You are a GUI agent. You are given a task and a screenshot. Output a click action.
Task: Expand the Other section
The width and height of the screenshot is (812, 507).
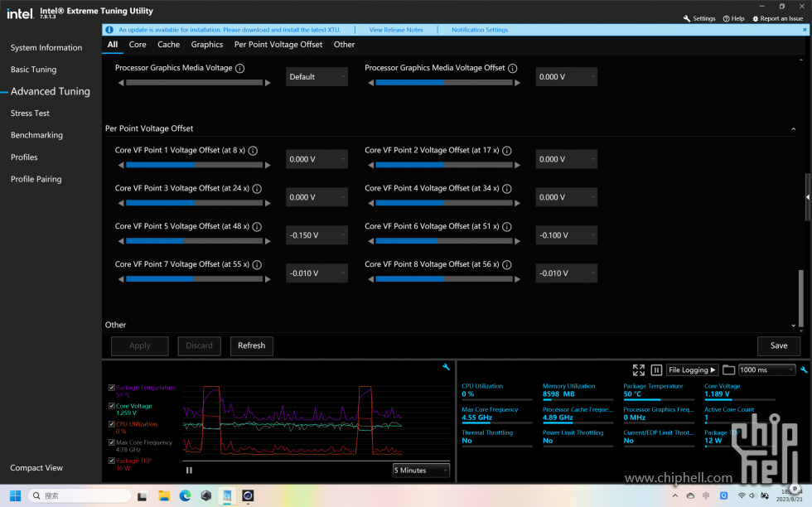point(794,326)
